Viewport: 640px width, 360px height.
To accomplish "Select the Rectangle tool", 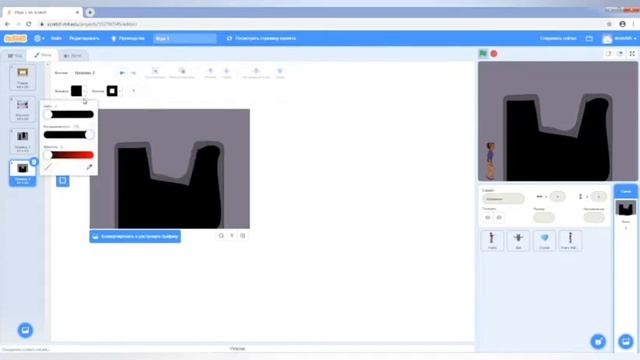I will click(x=63, y=180).
